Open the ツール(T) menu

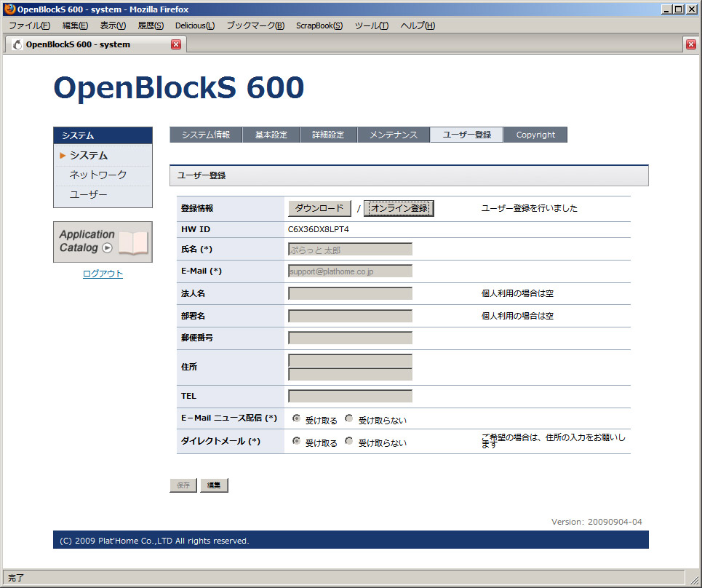(x=372, y=25)
